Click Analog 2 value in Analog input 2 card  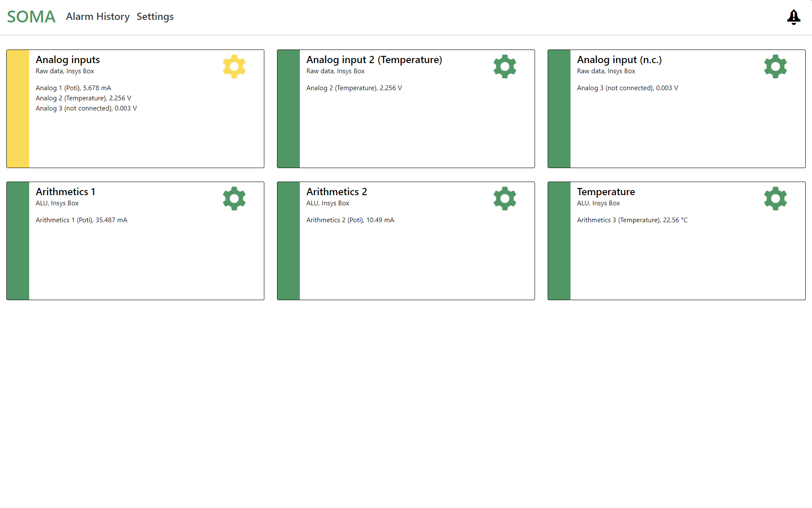click(x=354, y=88)
